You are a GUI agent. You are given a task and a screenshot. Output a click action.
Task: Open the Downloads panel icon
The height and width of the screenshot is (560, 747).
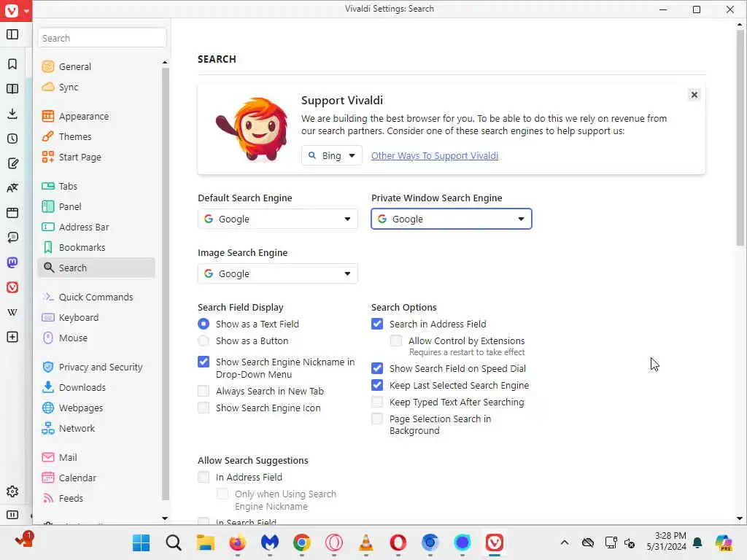pos(12,113)
